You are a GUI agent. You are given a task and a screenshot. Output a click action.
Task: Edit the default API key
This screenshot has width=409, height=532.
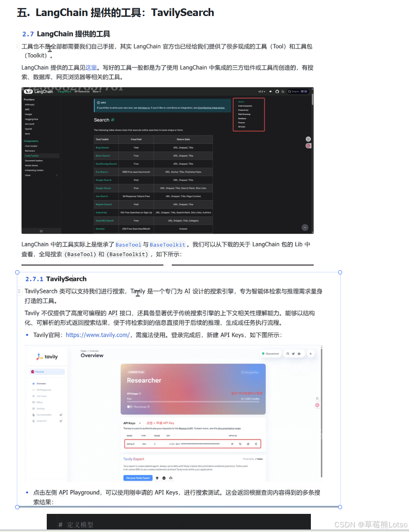pos(248,444)
